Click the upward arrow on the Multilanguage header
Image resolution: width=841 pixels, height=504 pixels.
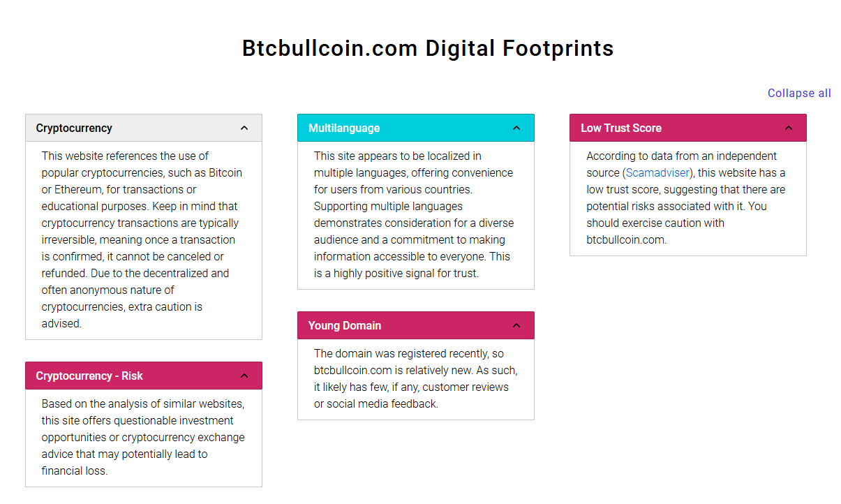tap(516, 128)
